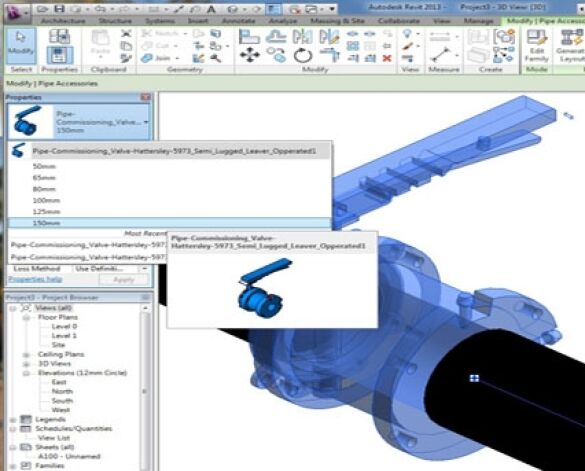The height and width of the screenshot is (471, 585).
Task: Open the type selector dropdown arrow
Action: point(146,122)
